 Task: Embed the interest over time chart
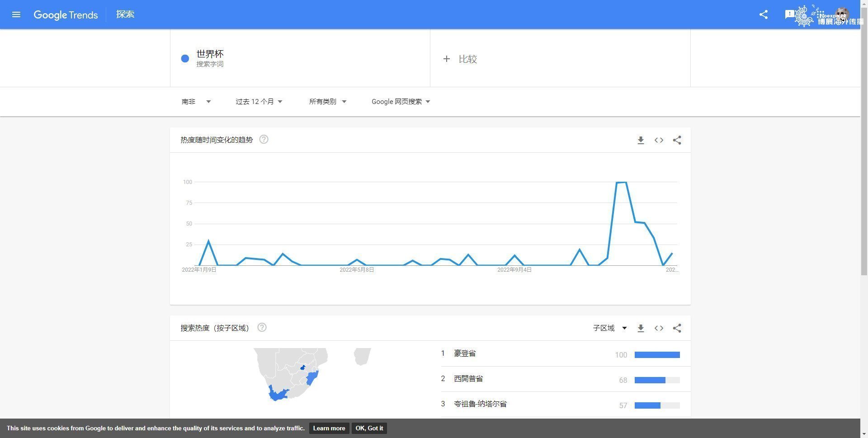click(659, 140)
